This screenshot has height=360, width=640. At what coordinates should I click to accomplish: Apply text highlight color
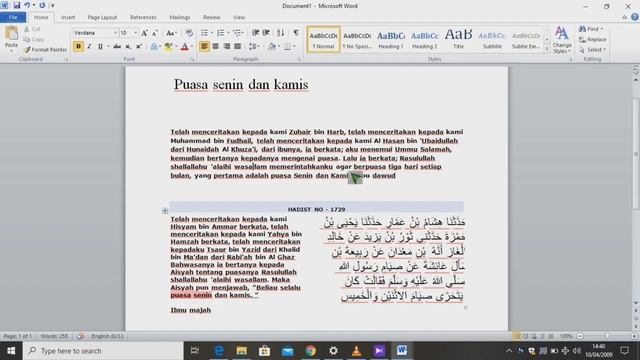[168, 47]
